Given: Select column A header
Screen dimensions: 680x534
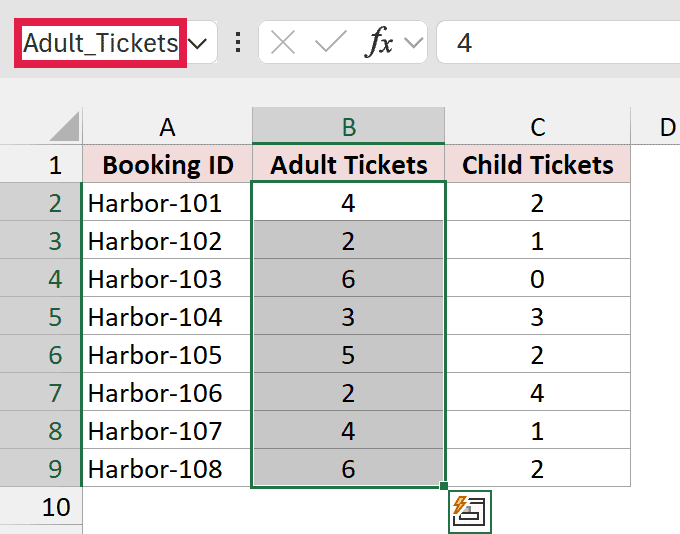Looking at the screenshot, I should 167,126.
